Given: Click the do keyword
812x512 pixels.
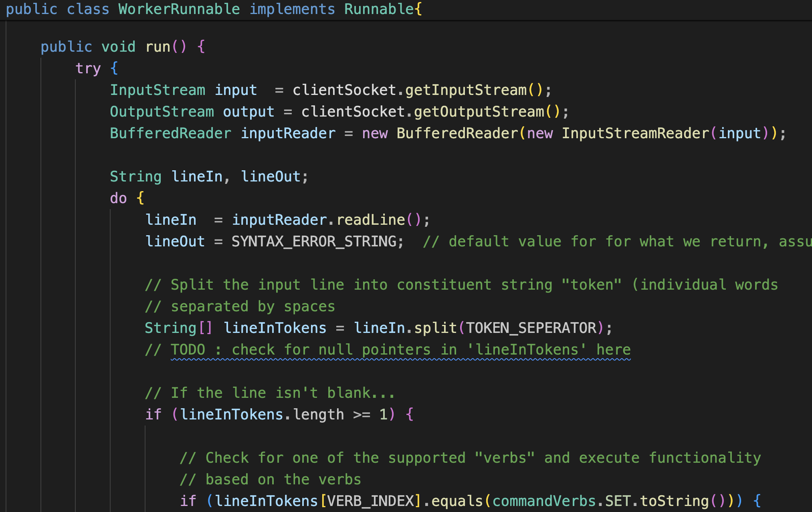Looking at the screenshot, I should (x=118, y=198).
